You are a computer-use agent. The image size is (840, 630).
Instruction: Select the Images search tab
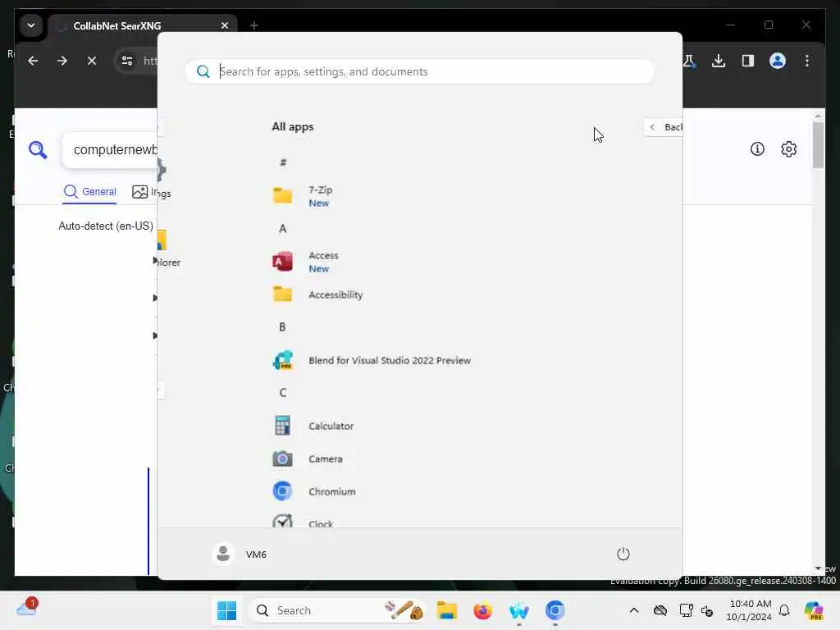(146, 192)
